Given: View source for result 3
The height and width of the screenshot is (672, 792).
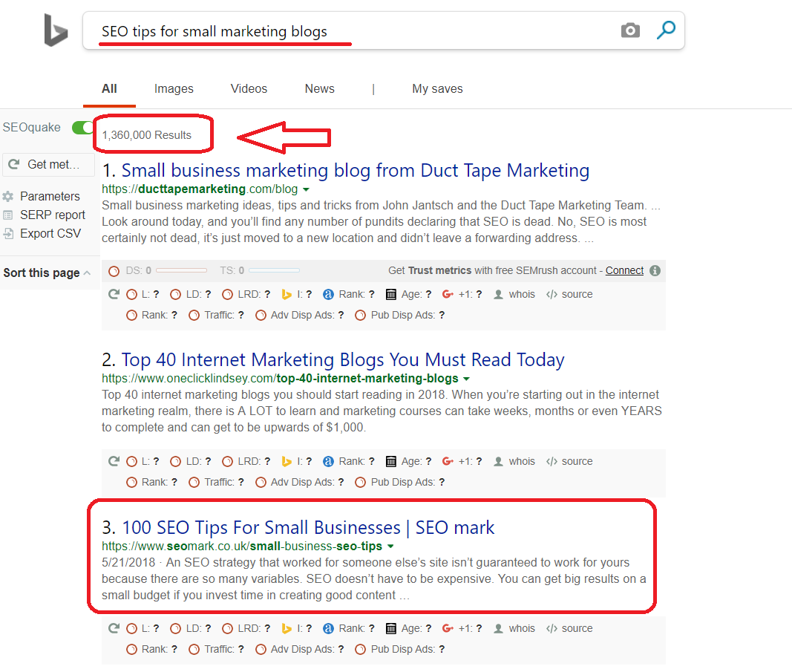Looking at the screenshot, I should point(569,628).
